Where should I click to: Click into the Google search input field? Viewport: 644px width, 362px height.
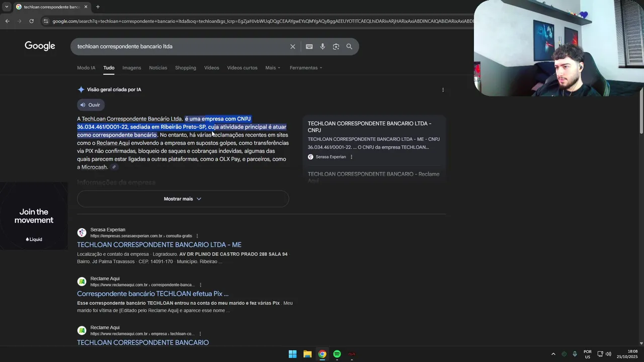click(181, 46)
